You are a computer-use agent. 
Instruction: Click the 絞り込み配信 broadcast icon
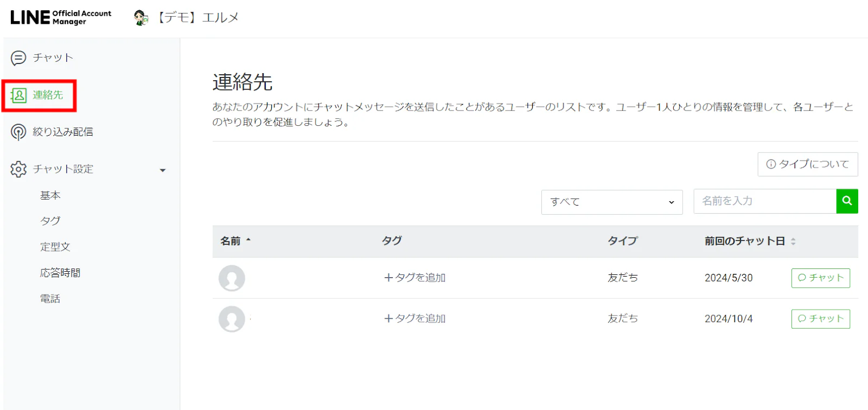18,132
